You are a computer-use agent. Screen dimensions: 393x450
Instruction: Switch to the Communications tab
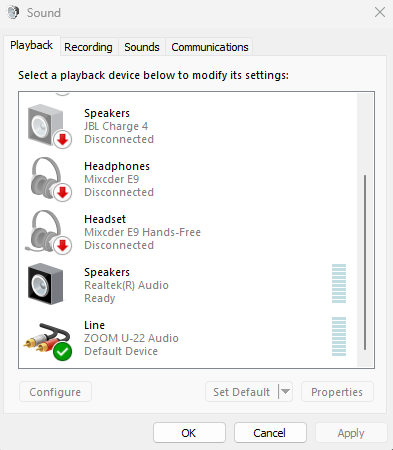click(x=210, y=47)
